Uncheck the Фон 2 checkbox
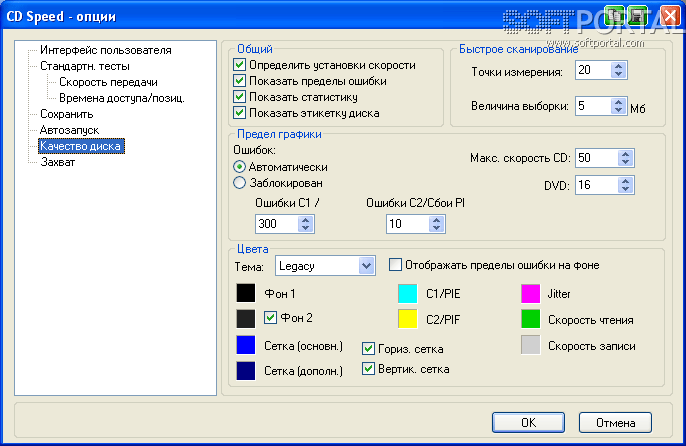The height and width of the screenshot is (446, 686). (x=270, y=317)
